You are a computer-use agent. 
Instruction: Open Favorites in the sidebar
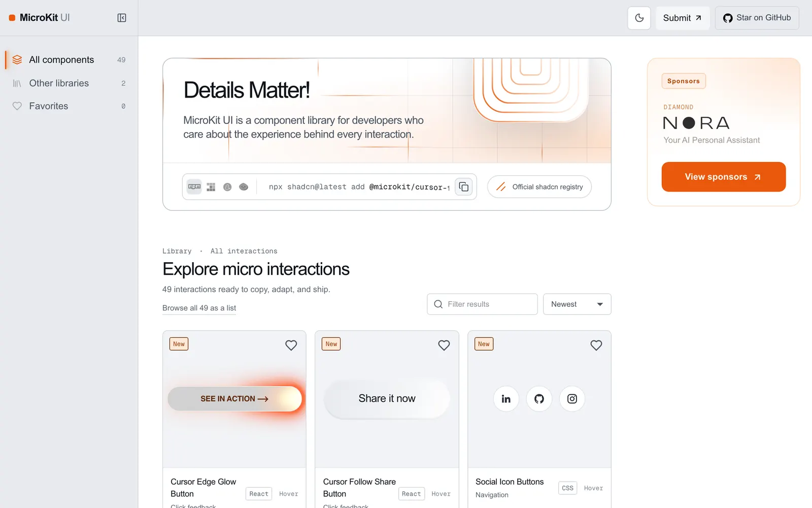(x=69, y=106)
